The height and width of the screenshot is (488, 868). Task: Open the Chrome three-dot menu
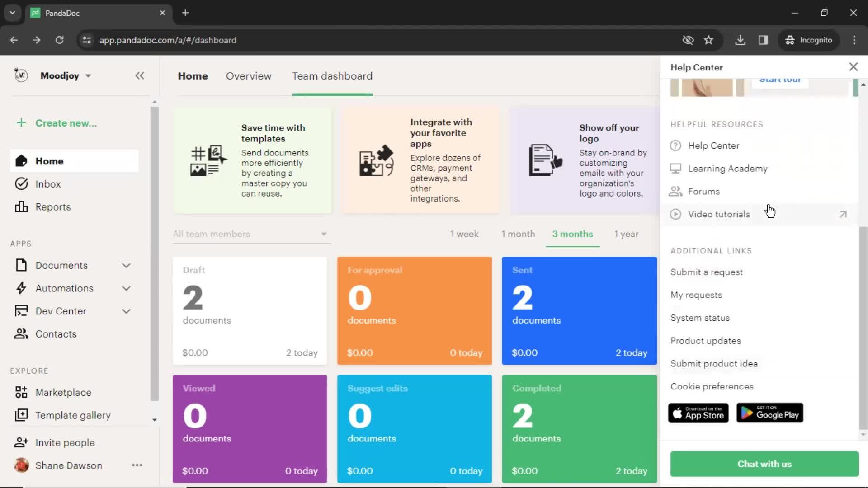(854, 40)
